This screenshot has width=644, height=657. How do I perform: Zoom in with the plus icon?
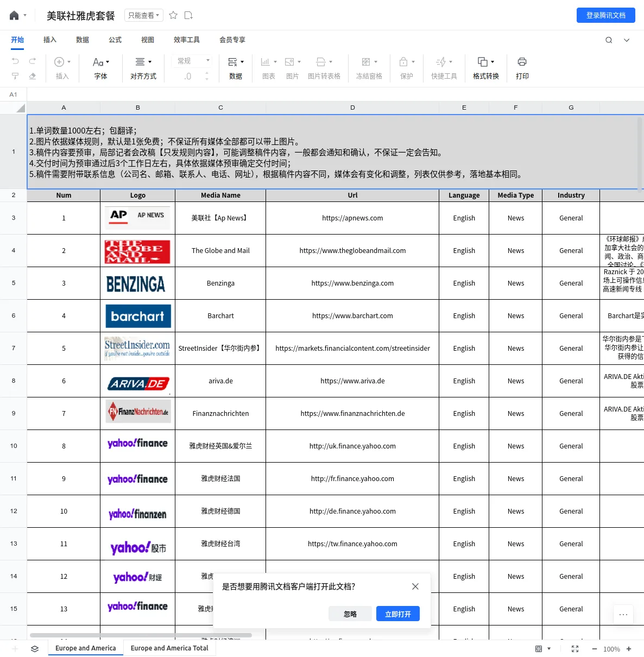tap(629, 649)
